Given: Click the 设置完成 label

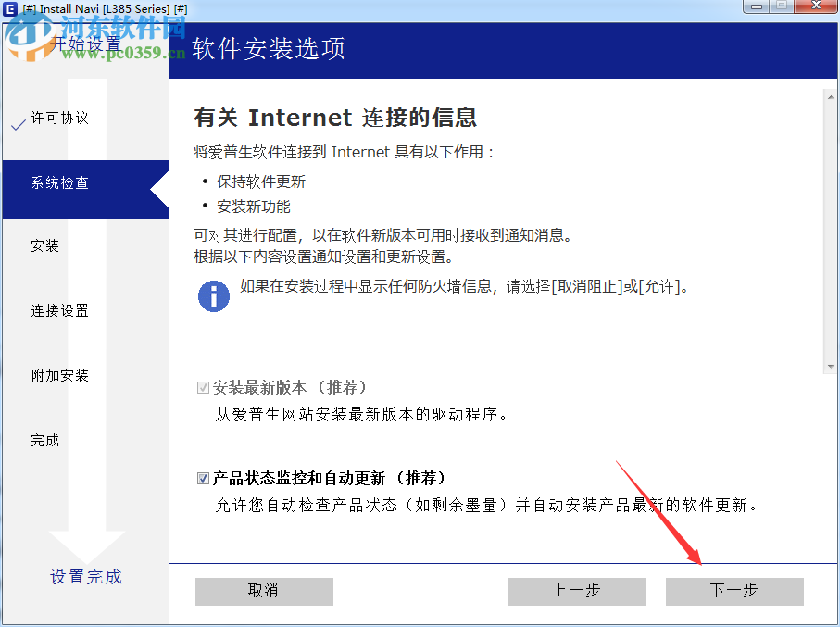Looking at the screenshot, I should point(86,577).
